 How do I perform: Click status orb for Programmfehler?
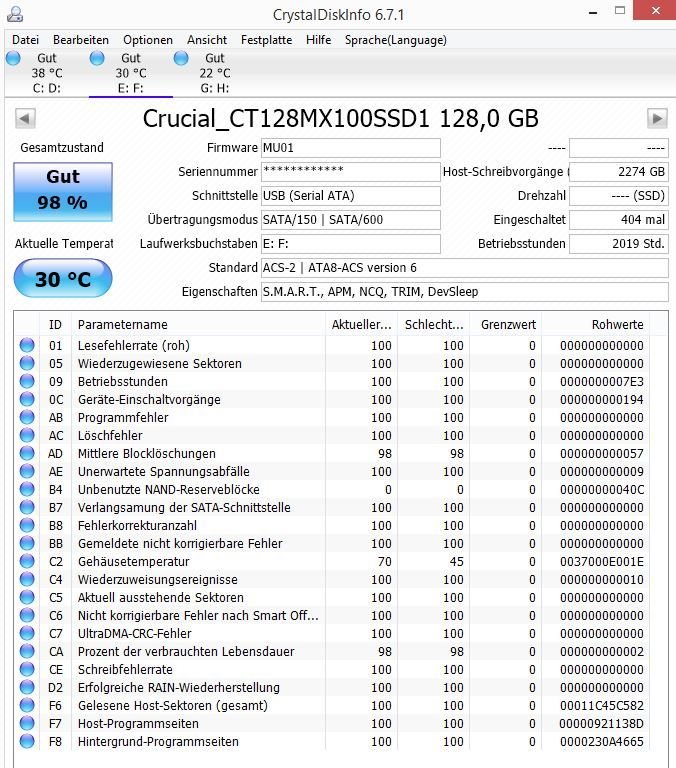[27, 417]
